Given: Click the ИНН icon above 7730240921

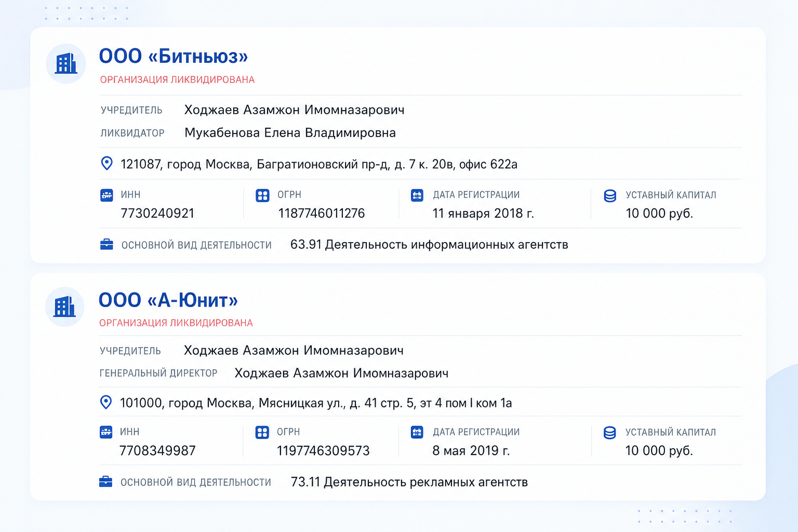Looking at the screenshot, I should 107,195.
